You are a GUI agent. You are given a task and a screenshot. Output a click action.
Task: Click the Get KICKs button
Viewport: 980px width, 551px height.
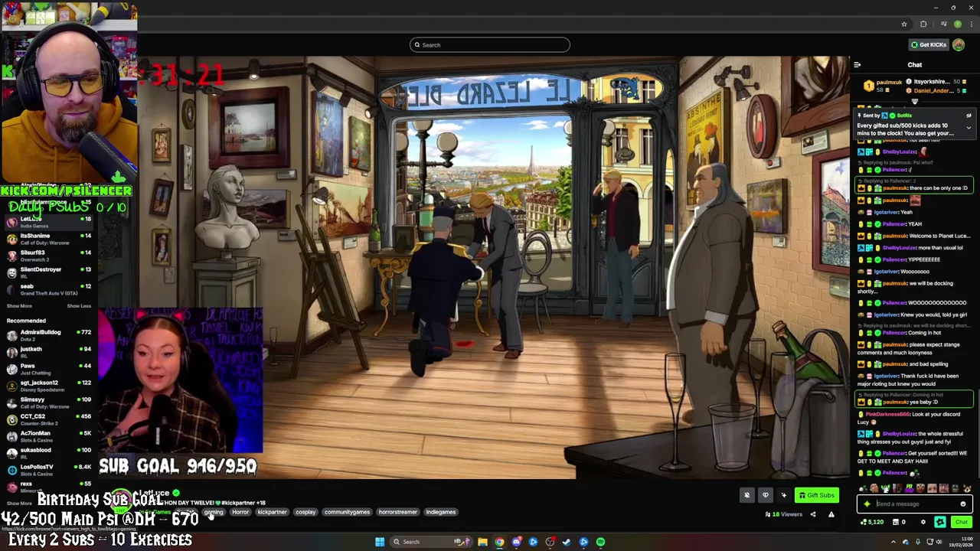click(x=928, y=44)
